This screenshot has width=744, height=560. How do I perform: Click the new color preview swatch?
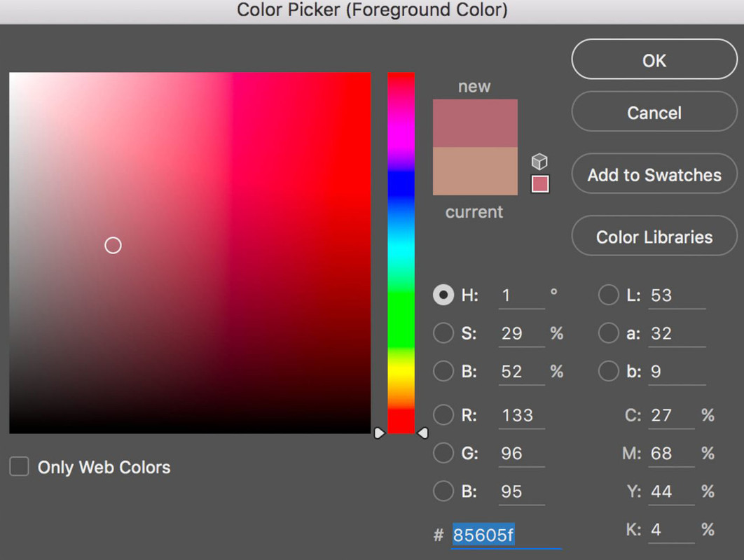coord(475,122)
